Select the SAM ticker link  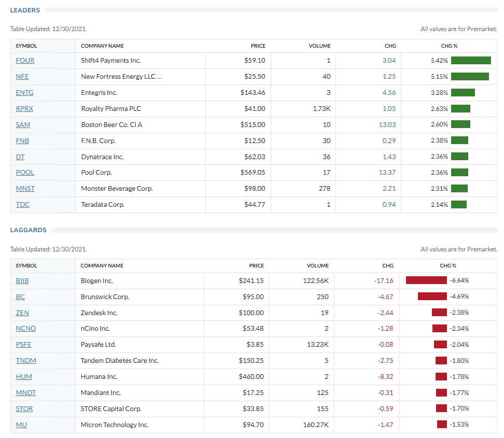[x=23, y=125]
